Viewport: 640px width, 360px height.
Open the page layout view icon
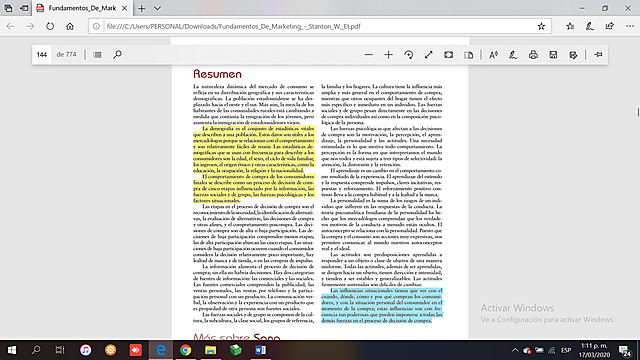click(469, 55)
